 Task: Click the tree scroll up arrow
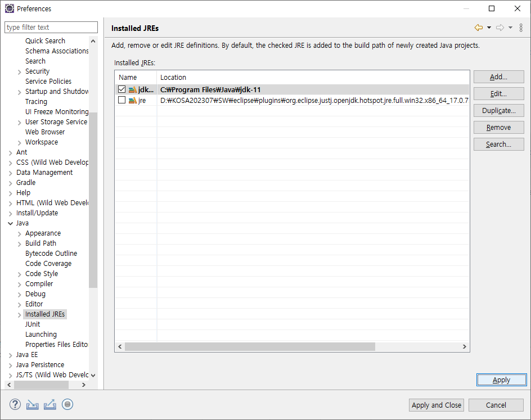93,41
